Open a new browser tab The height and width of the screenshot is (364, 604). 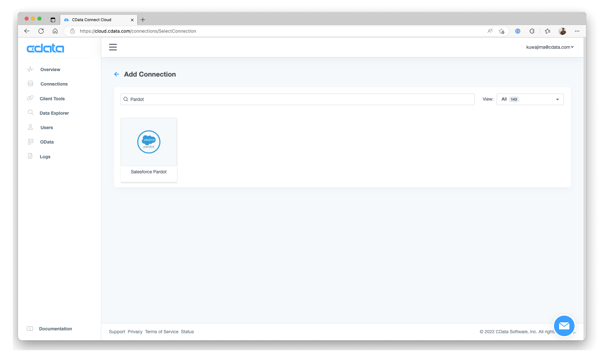143,20
